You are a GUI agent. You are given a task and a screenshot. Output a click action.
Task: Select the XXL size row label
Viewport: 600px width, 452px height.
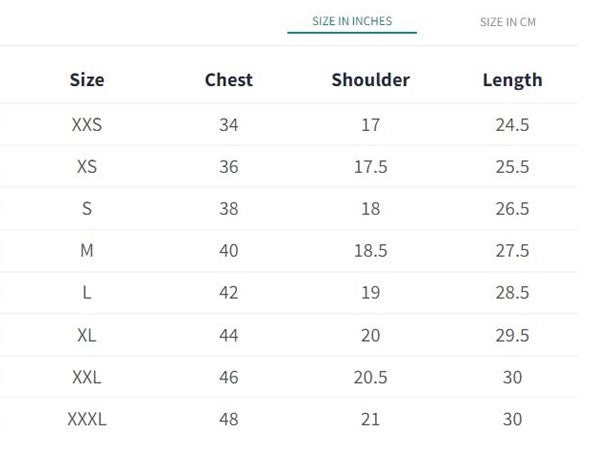coord(87,377)
